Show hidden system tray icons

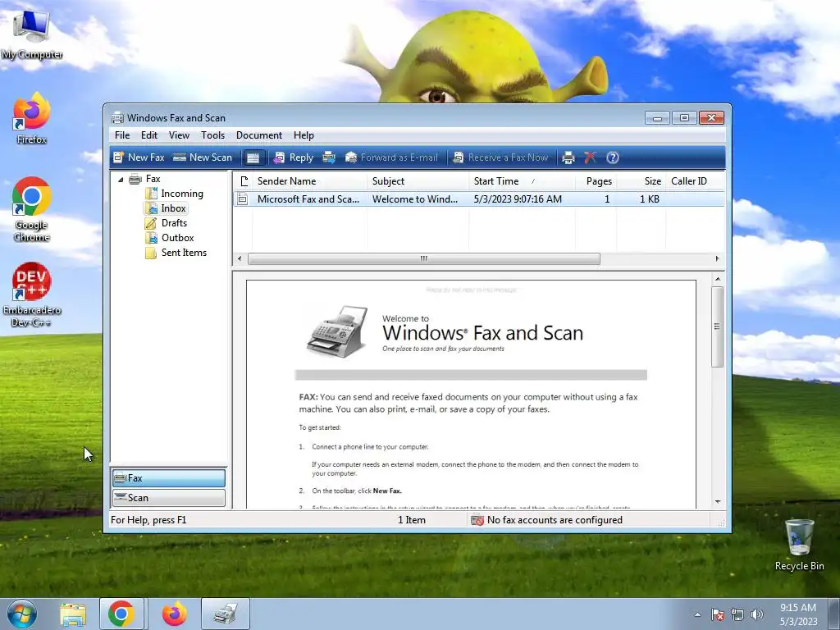pos(697,614)
